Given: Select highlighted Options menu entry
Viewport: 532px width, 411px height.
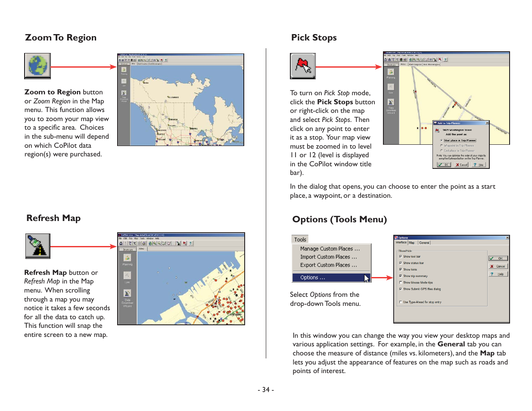Looking at the screenshot, I should (331, 277).
